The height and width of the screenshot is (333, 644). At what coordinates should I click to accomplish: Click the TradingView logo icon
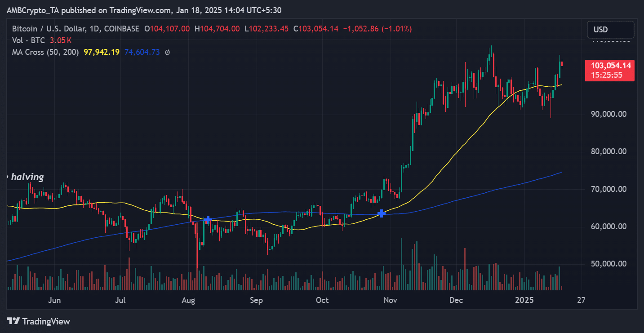pos(14,321)
